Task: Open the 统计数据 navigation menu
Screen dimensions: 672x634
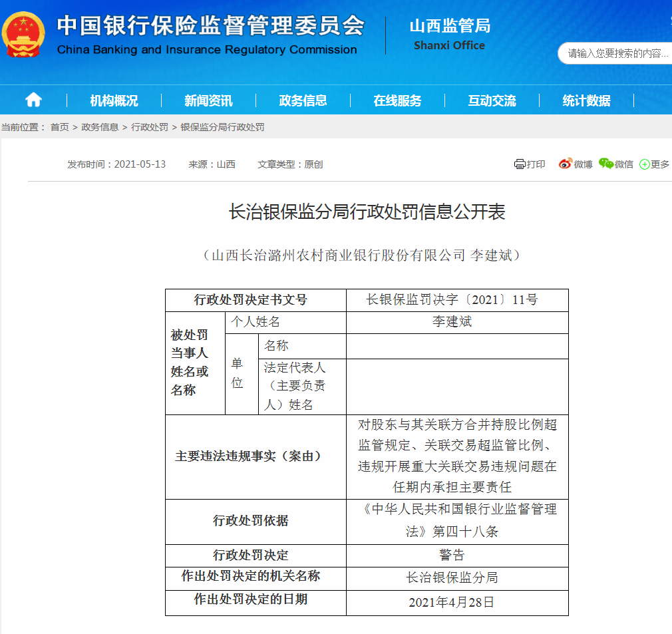Action: pyautogui.click(x=586, y=100)
